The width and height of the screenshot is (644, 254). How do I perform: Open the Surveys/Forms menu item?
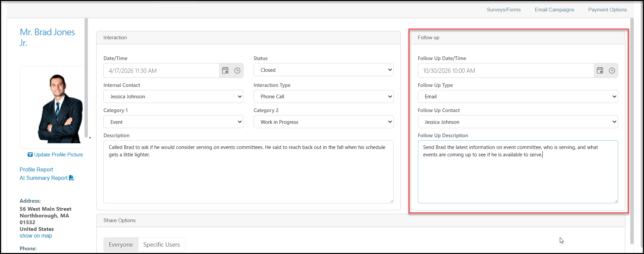[x=504, y=10]
